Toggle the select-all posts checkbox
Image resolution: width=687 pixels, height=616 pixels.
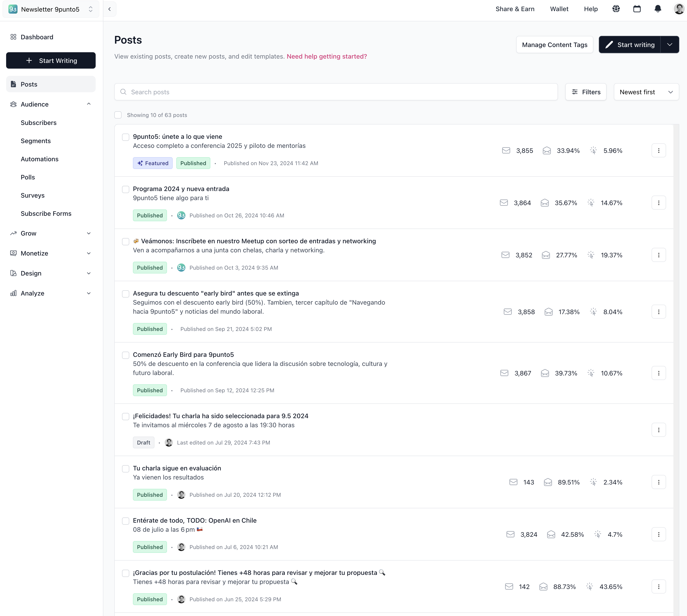click(118, 115)
